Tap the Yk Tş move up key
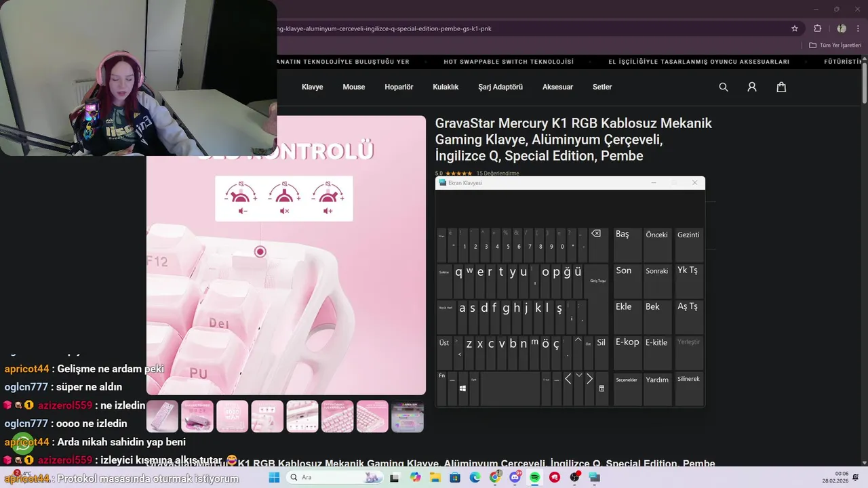 coord(688,281)
